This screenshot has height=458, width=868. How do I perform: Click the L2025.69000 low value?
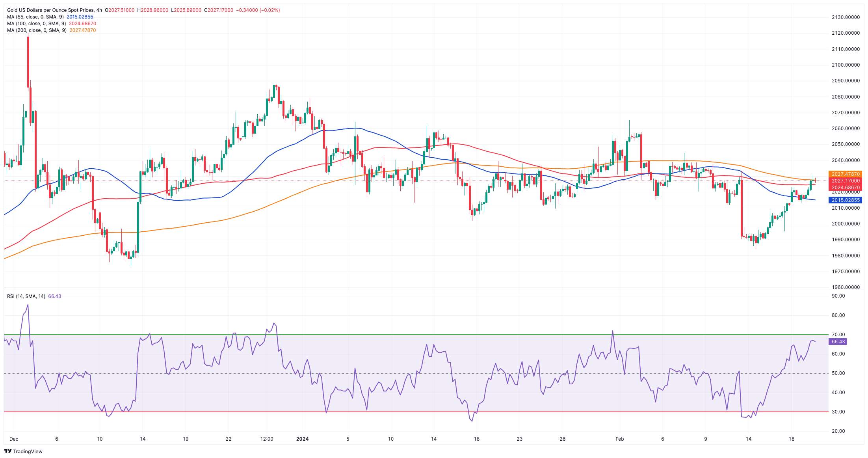(x=186, y=10)
